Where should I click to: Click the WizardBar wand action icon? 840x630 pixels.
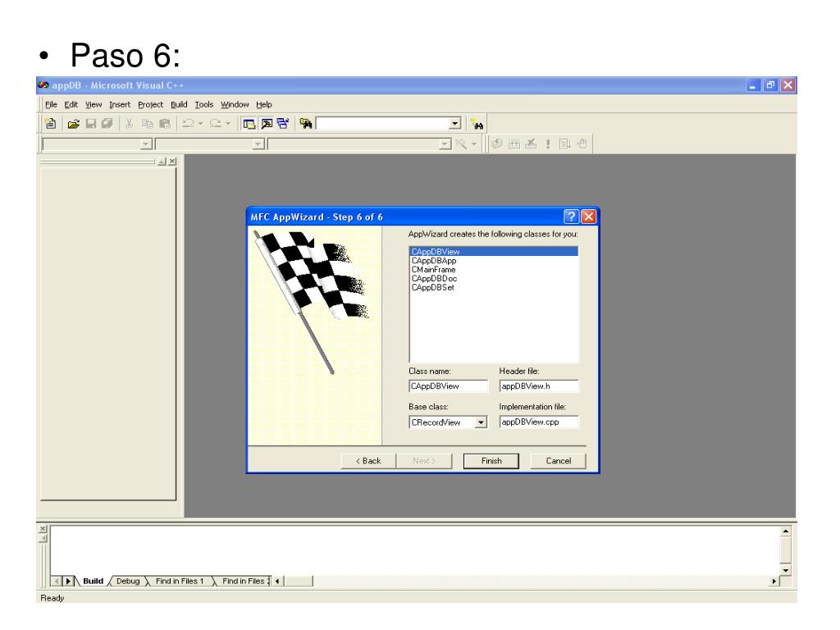tap(461, 144)
